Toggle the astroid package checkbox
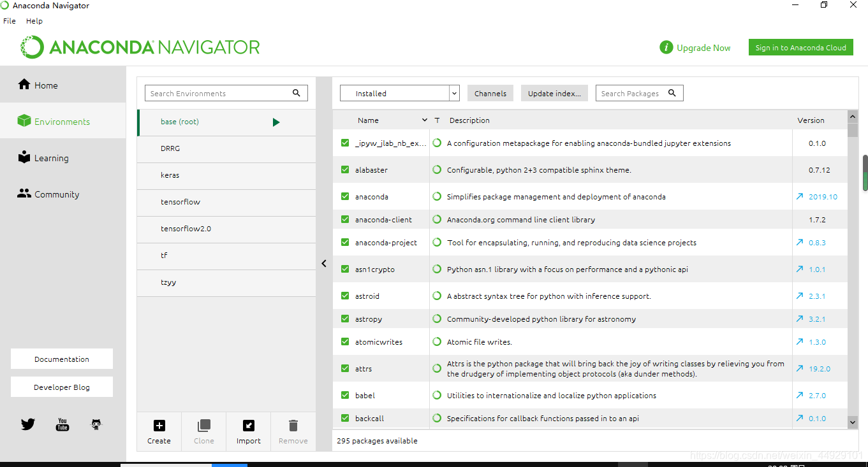 [x=345, y=296]
